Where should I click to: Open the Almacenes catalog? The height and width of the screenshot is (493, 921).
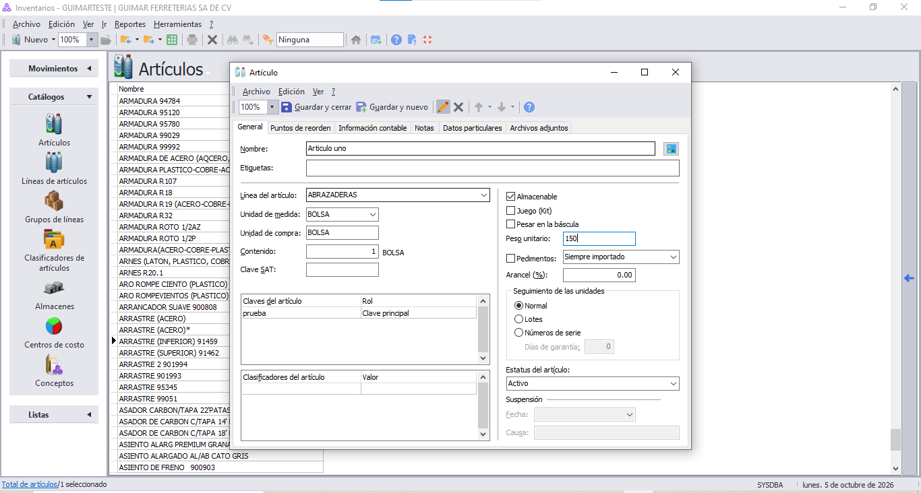pos(53,288)
